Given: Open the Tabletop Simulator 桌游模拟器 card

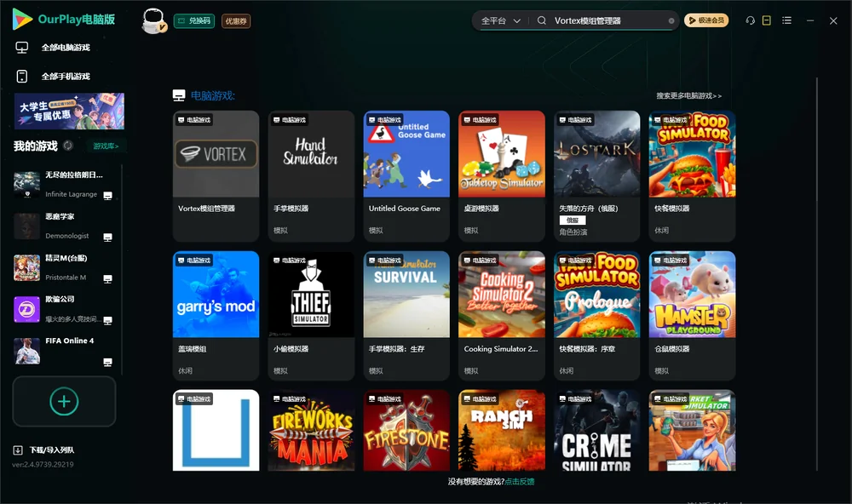Looking at the screenshot, I should click(502, 176).
